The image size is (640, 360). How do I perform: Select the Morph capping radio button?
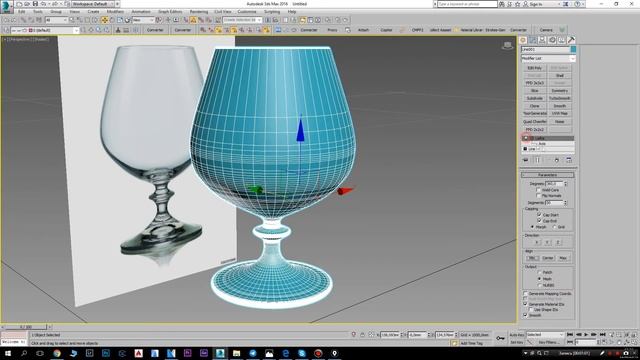click(x=532, y=227)
